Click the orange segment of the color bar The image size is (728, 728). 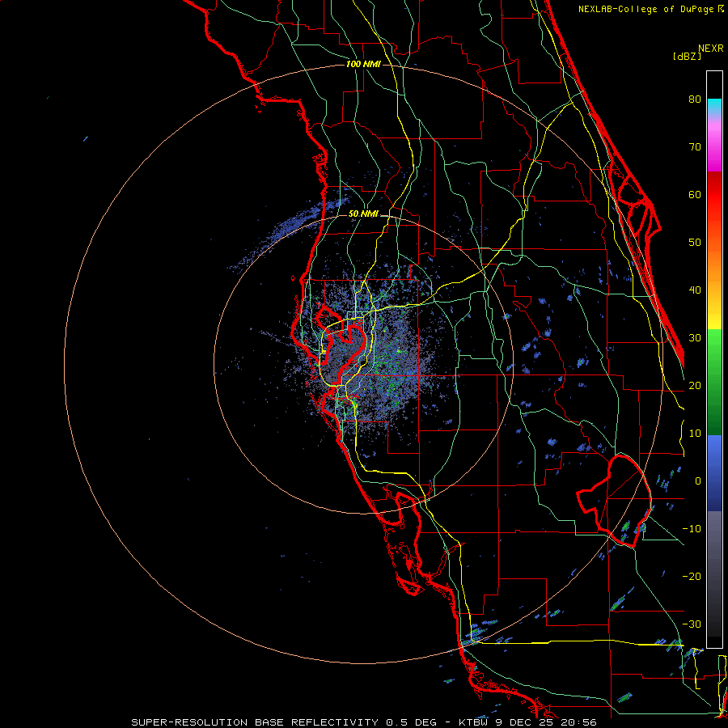714,260
